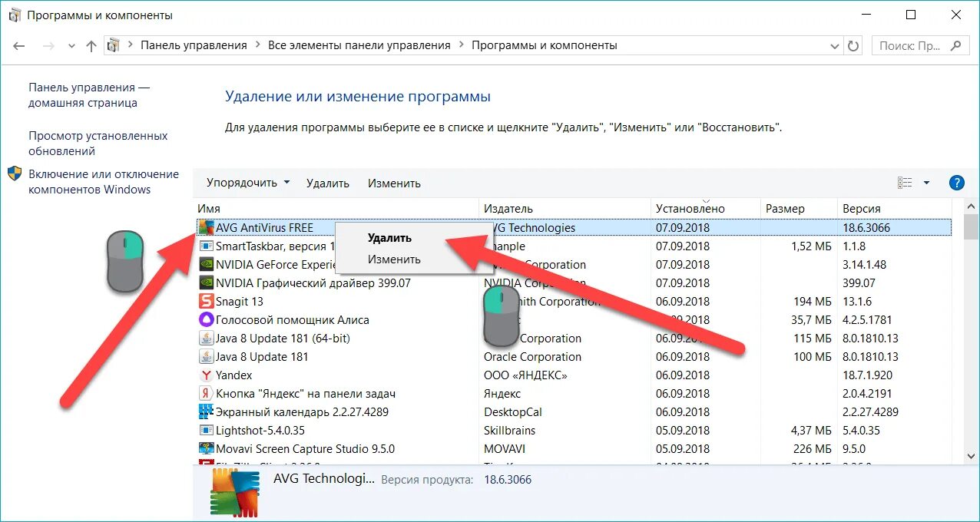Click the window title bar programs icon

pyautogui.click(x=15, y=15)
